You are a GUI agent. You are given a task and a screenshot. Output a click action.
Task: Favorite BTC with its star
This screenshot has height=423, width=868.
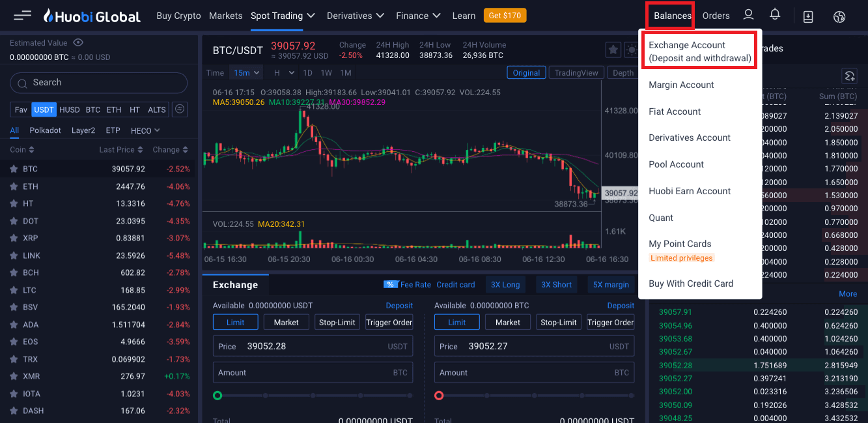[14, 169]
